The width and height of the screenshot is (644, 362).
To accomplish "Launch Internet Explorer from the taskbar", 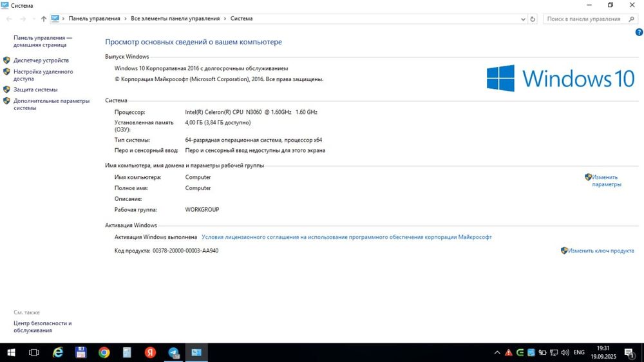I will (x=58, y=352).
